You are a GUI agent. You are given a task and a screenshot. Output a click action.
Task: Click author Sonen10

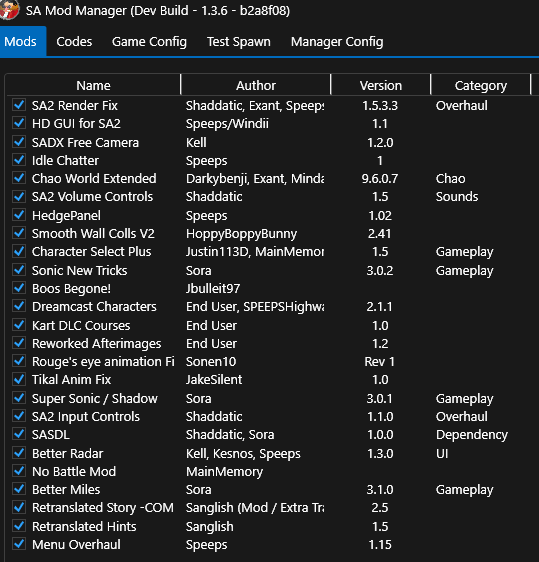(x=211, y=362)
